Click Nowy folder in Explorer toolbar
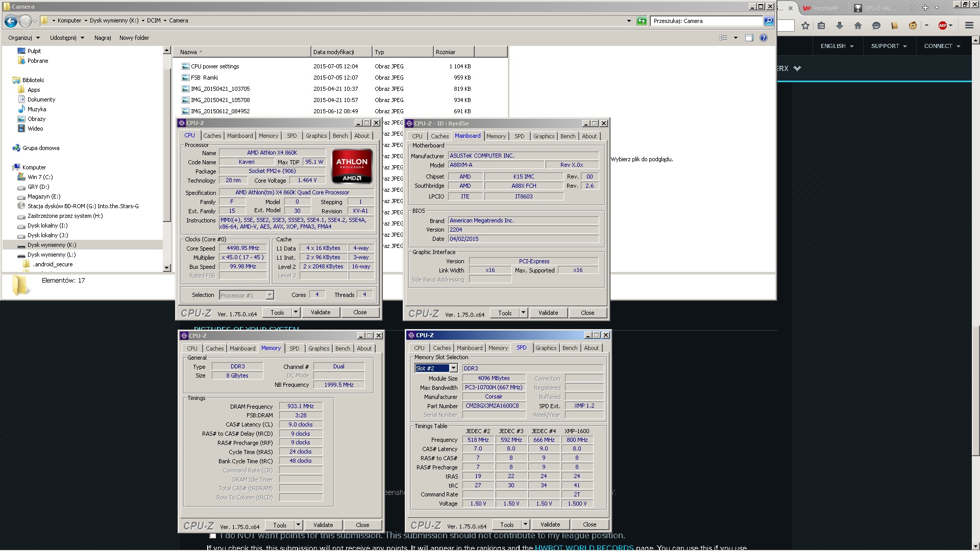Screen dimensions: 980x551 tap(134, 38)
